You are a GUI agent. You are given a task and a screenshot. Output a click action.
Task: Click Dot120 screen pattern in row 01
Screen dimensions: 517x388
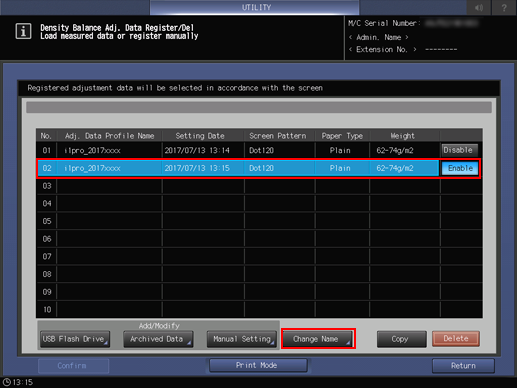pyautogui.click(x=261, y=150)
